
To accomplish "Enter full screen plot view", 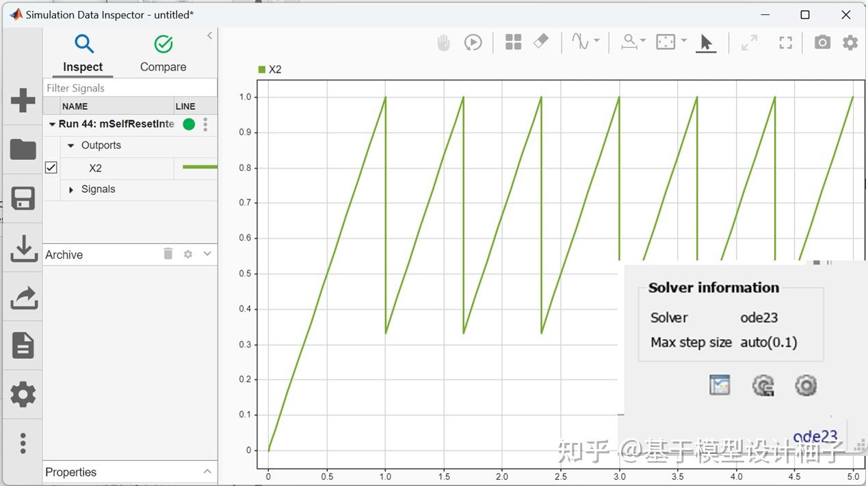I will (786, 42).
